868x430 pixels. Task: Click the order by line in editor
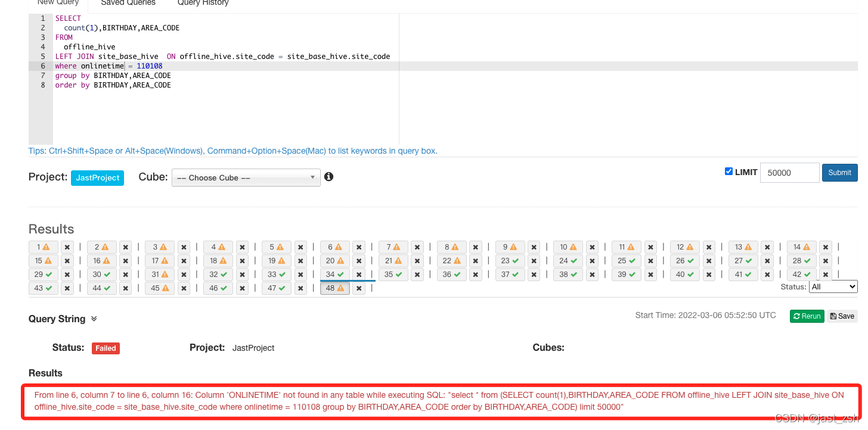tap(113, 85)
